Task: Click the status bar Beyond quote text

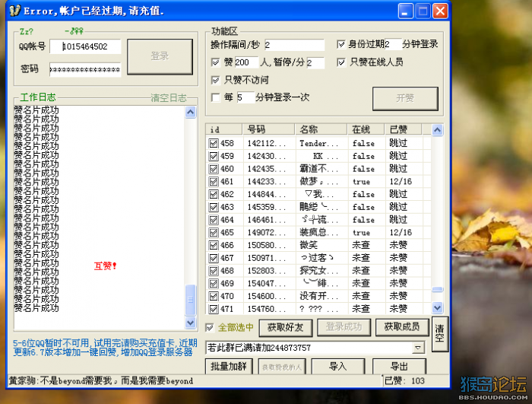Action: [x=101, y=381]
